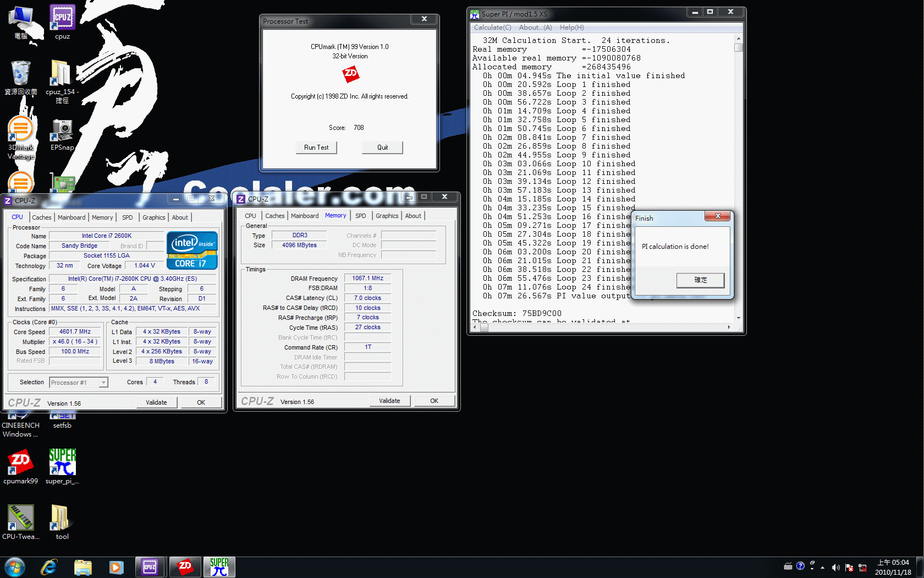Switch to CPU-Z taskbar button
This screenshot has height=578, width=924.
[150, 567]
